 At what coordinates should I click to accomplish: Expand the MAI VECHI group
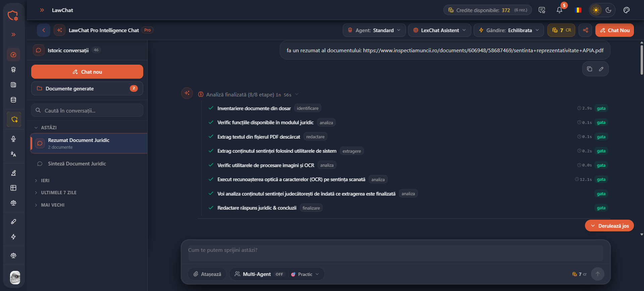coord(49,205)
